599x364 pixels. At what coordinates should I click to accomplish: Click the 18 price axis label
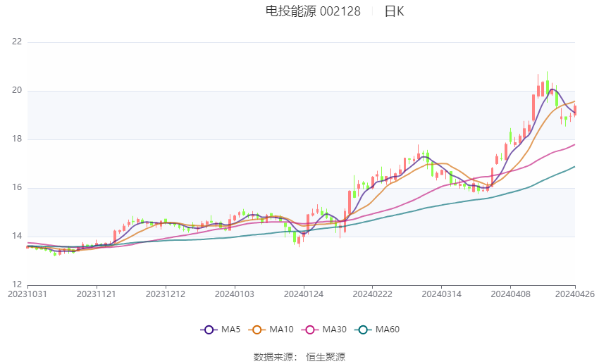pos(17,139)
